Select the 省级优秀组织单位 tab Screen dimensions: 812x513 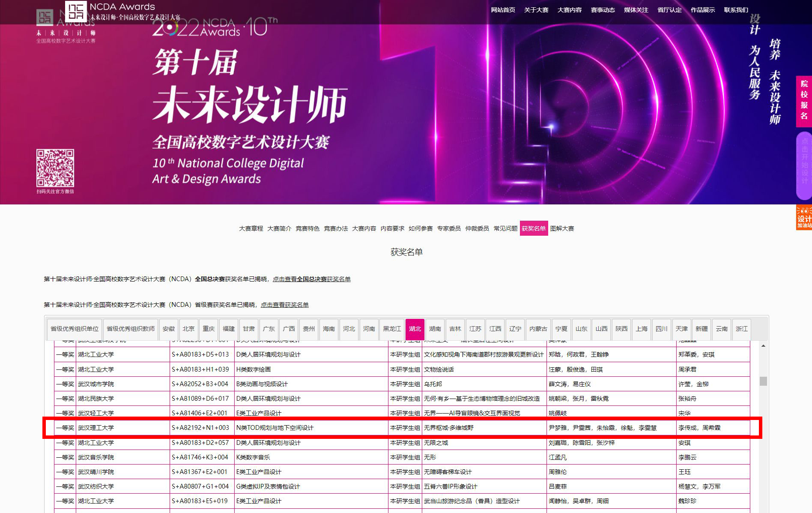[74, 329]
